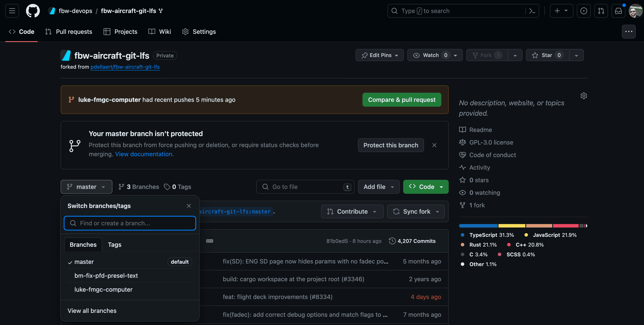Open the hamburger navigation menu
This screenshot has height=325, width=644.
click(x=12, y=11)
